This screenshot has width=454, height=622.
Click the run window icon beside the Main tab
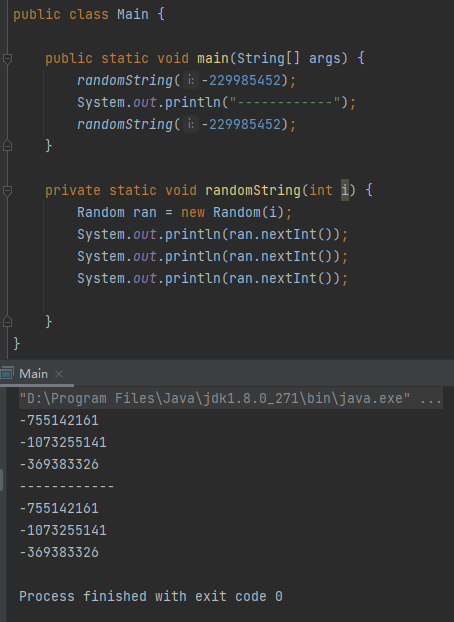tap(7, 373)
